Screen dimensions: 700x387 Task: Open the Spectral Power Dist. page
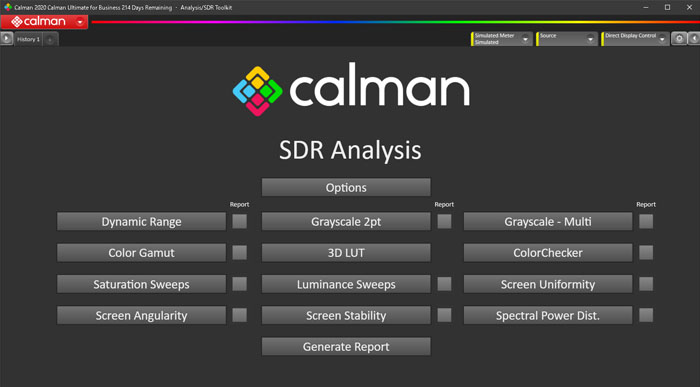point(548,316)
